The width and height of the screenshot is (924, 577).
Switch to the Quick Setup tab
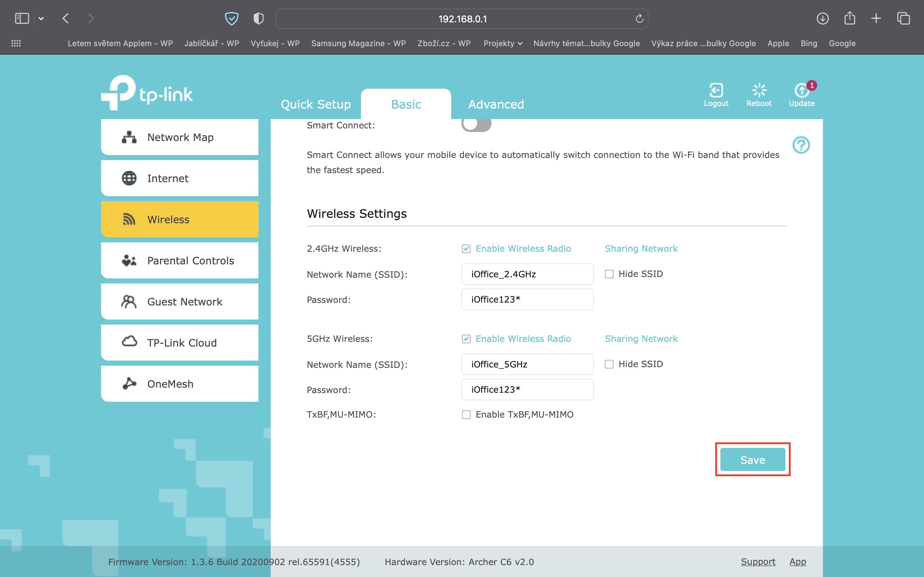click(315, 104)
